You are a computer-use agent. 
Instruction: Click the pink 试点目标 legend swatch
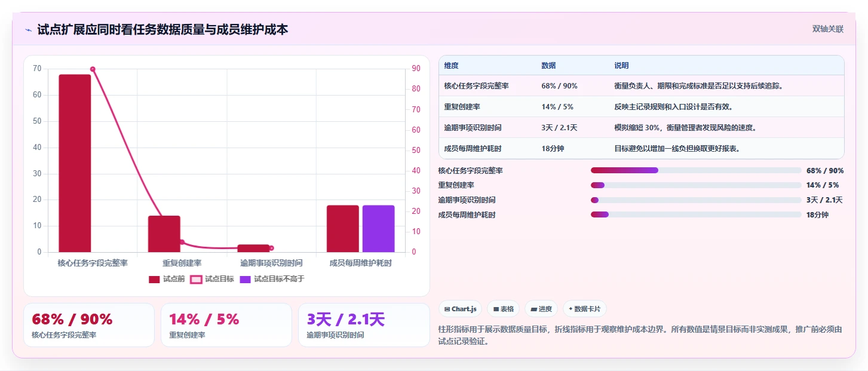(x=196, y=279)
